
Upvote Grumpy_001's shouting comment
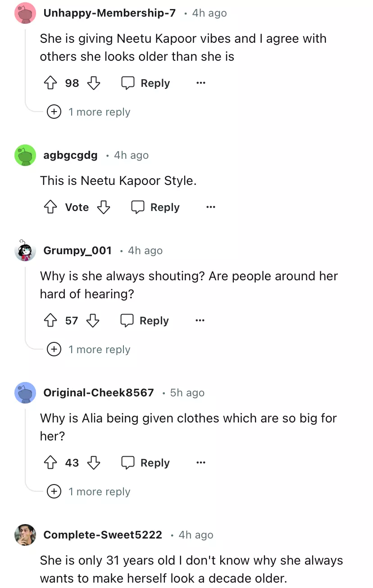[50, 321]
